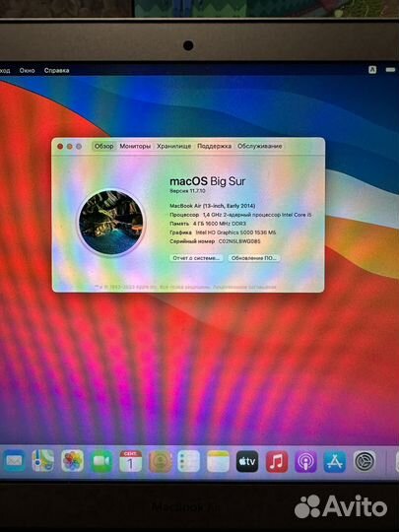Click the input source icon in menu bar
Screen dimensions: 399x532
(372, 70)
